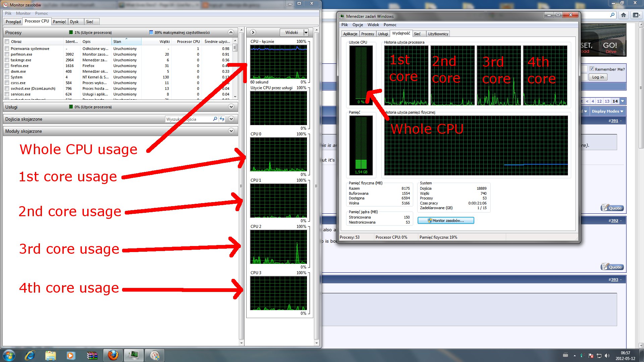Check the firefox.exe process checkbox

[7, 66]
